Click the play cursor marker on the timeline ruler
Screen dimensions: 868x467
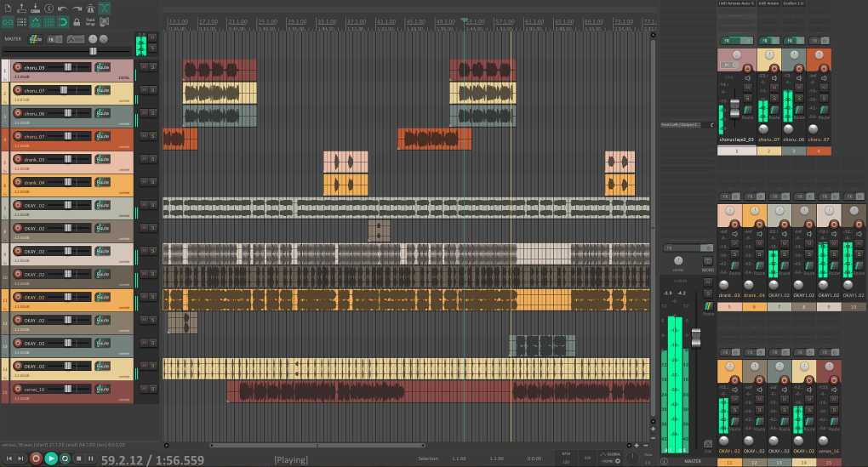[x=464, y=20]
